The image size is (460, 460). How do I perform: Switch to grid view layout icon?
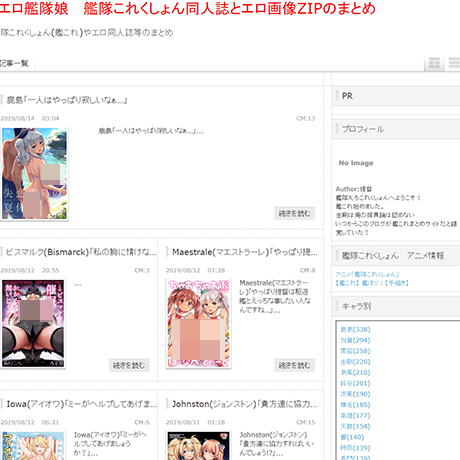434,63
